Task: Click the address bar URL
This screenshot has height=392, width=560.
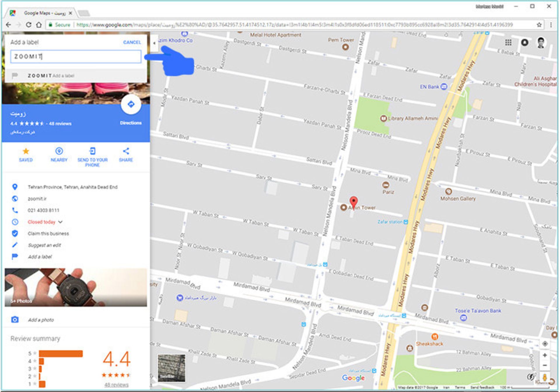Action: tap(295, 25)
